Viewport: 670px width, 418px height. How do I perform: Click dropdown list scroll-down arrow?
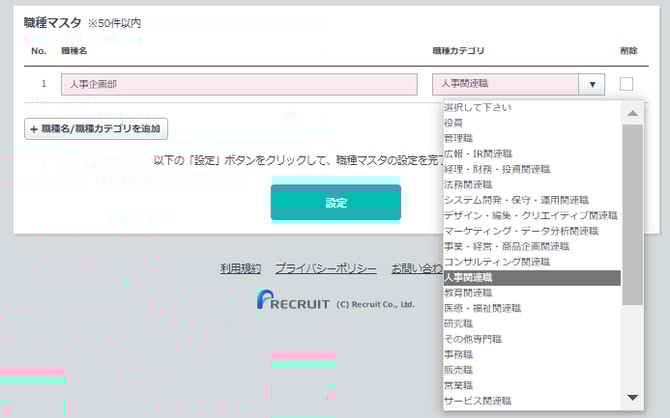pos(632,397)
